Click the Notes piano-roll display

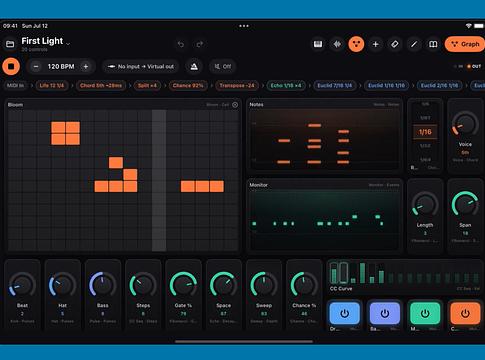(325, 139)
